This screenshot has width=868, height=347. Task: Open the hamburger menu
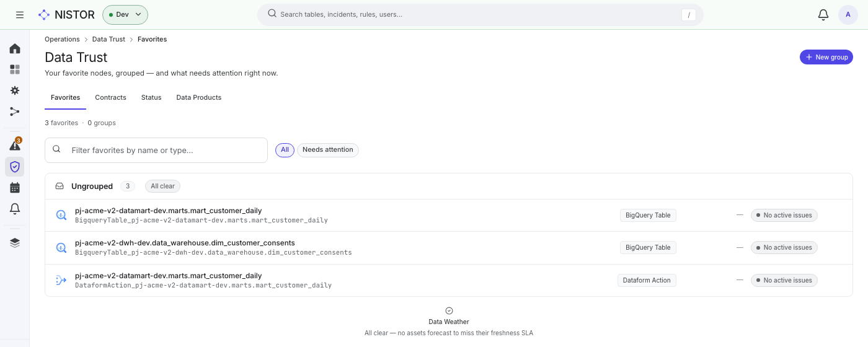(20, 14)
